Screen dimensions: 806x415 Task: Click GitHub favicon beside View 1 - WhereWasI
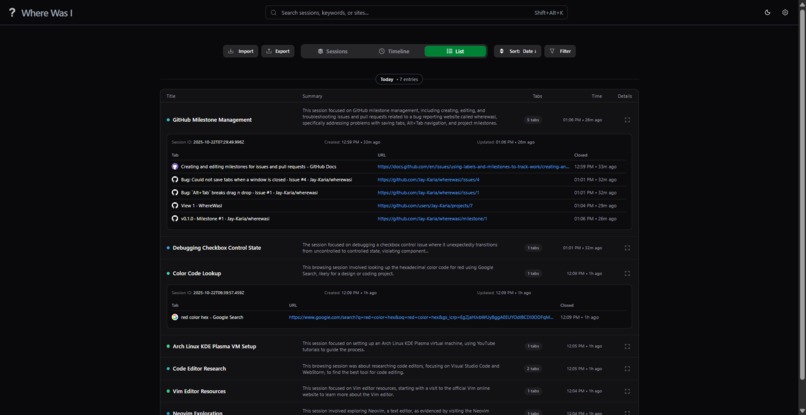175,205
